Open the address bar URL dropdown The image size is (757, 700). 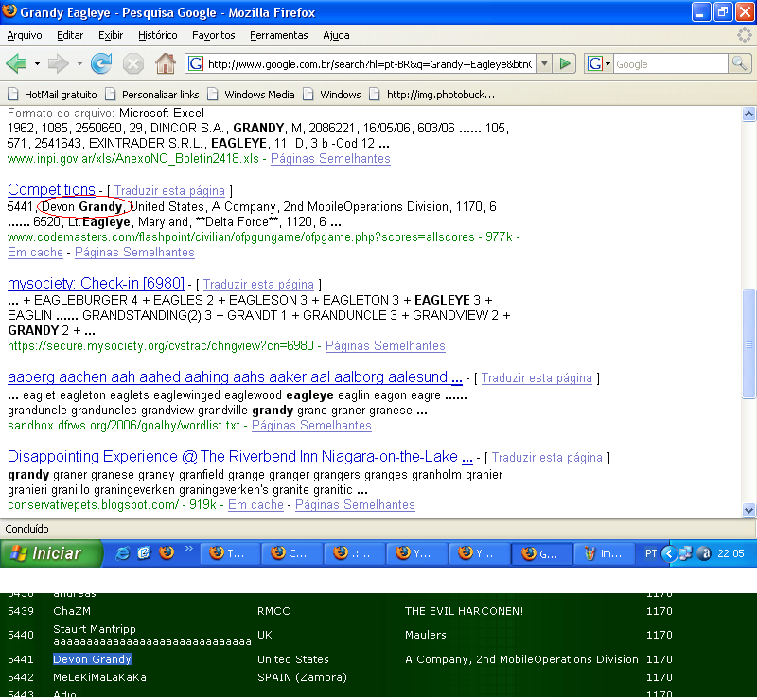coord(544,63)
